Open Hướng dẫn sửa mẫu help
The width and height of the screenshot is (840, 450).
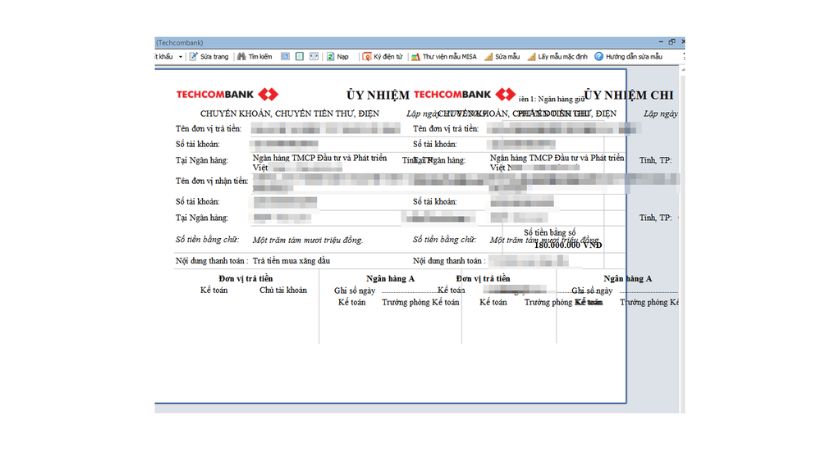click(x=628, y=56)
